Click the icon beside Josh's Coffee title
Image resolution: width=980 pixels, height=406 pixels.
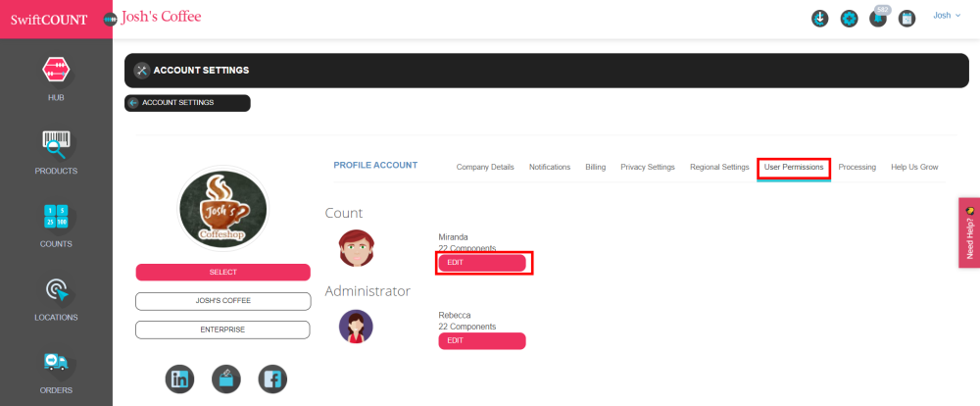pyautogui.click(x=110, y=20)
